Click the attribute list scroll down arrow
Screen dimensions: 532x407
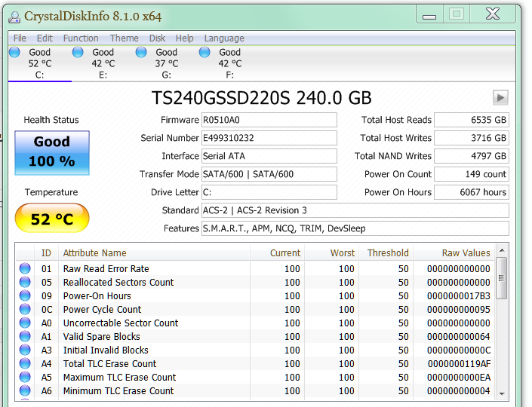(x=502, y=393)
